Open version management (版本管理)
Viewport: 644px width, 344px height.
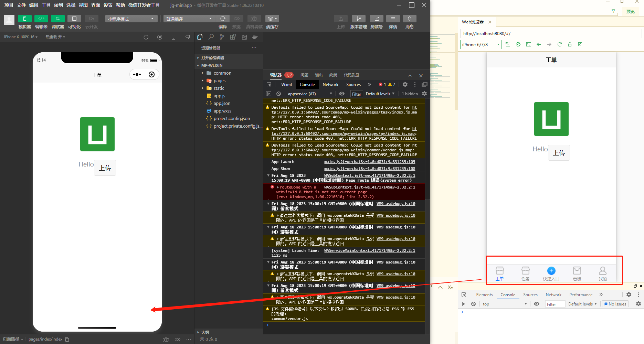tap(359, 19)
